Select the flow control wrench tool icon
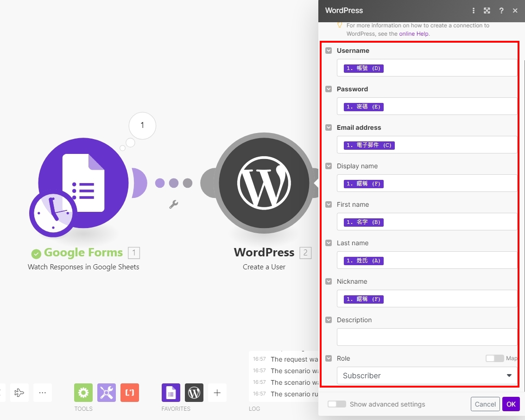 coord(107,393)
